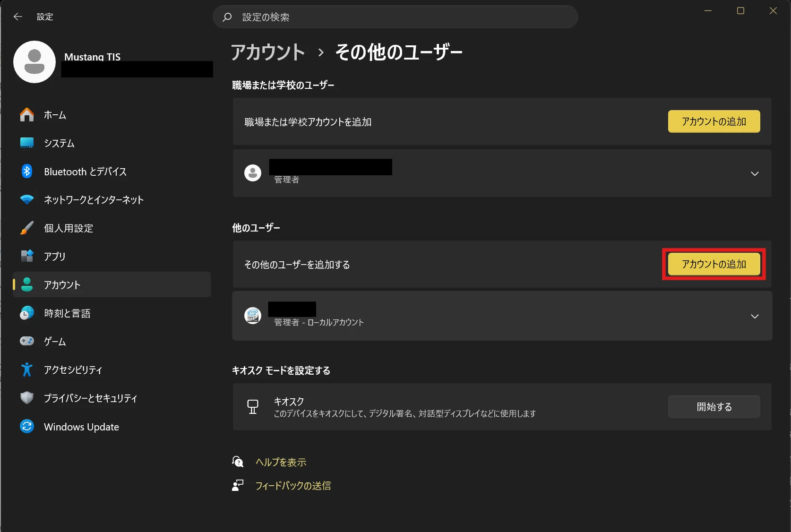Click the Windows Update refresh icon
791x532 pixels.
click(27, 427)
